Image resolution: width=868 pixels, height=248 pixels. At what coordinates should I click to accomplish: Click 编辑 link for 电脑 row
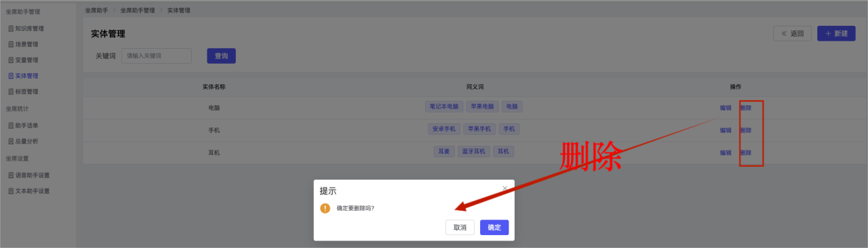pyautogui.click(x=726, y=108)
